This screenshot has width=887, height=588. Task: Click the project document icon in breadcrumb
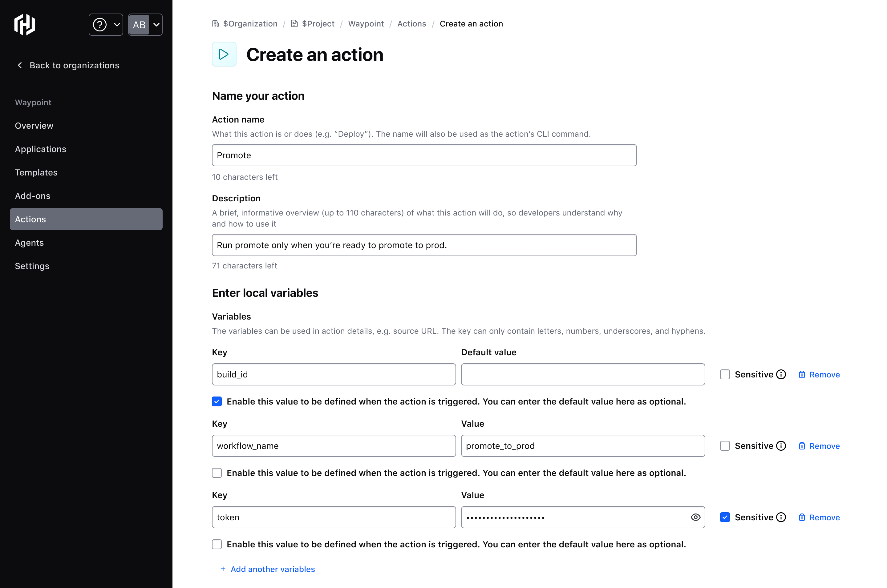[x=294, y=24]
